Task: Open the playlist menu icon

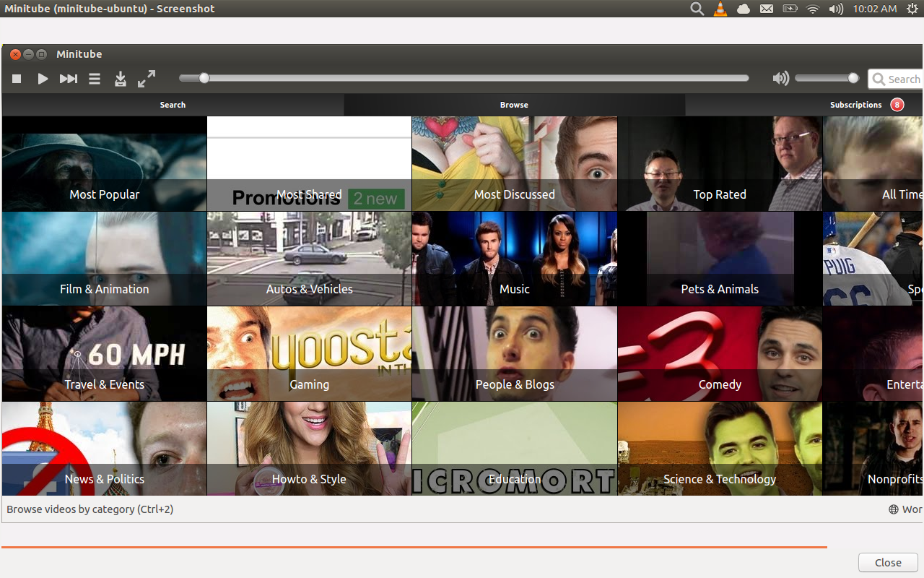Action: tap(95, 79)
